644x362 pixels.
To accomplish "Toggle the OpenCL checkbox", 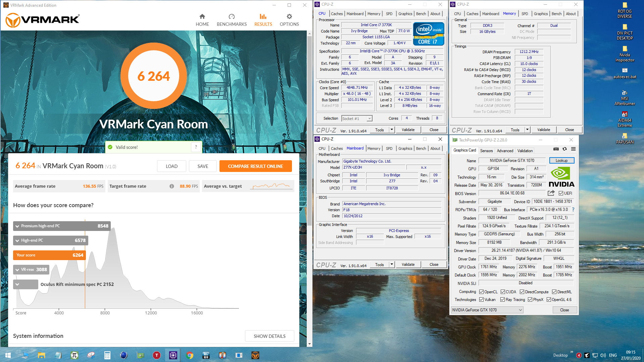I will click(x=481, y=292).
